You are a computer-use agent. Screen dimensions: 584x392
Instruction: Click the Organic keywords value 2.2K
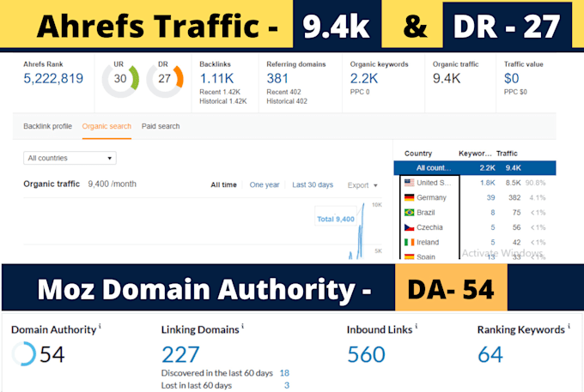pyautogui.click(x=364, y=78)
